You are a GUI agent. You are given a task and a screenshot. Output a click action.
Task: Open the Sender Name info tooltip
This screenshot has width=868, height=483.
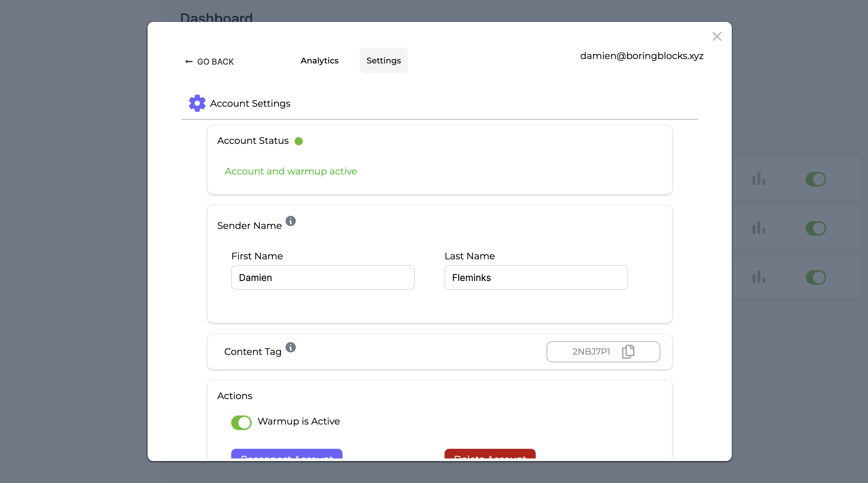coord(291,221)
